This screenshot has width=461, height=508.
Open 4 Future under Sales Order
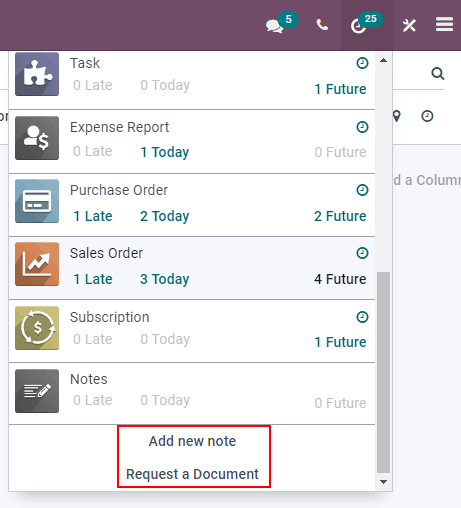click(340, 279)
